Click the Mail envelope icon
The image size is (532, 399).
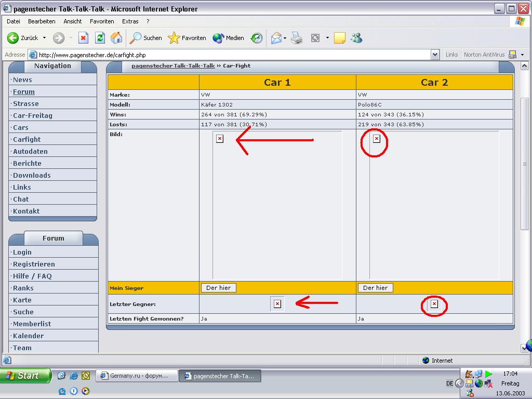(276, 38)
